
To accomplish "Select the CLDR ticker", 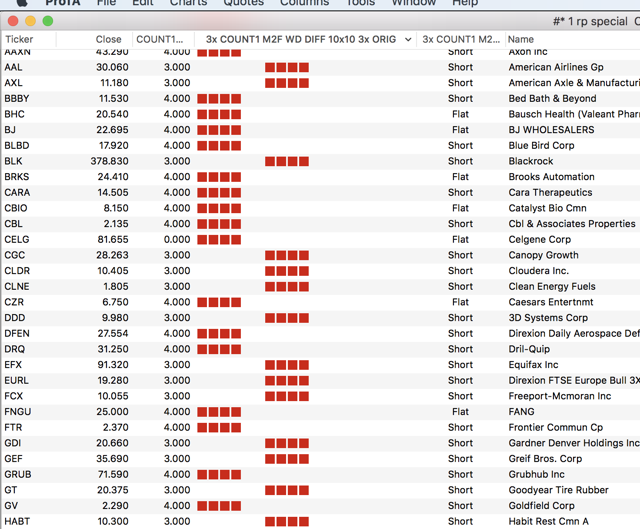I will [x=17, y=271].
